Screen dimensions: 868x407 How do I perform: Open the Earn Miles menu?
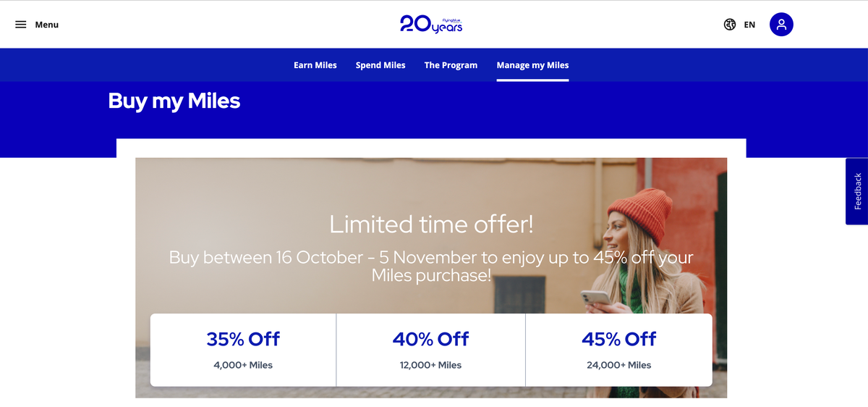(315, 65)
